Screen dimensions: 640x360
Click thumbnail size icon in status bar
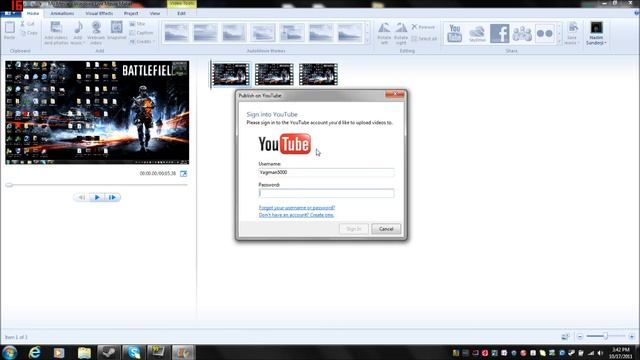[x=565, y=337]
